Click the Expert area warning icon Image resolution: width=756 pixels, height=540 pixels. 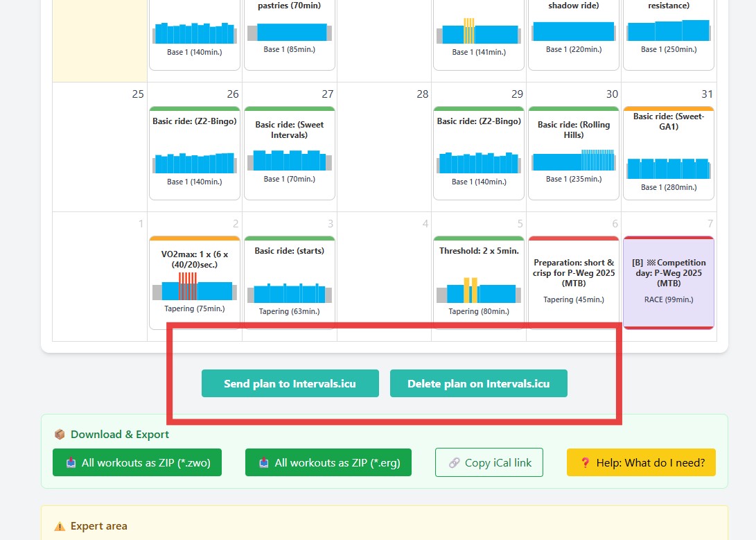point(60,526)
